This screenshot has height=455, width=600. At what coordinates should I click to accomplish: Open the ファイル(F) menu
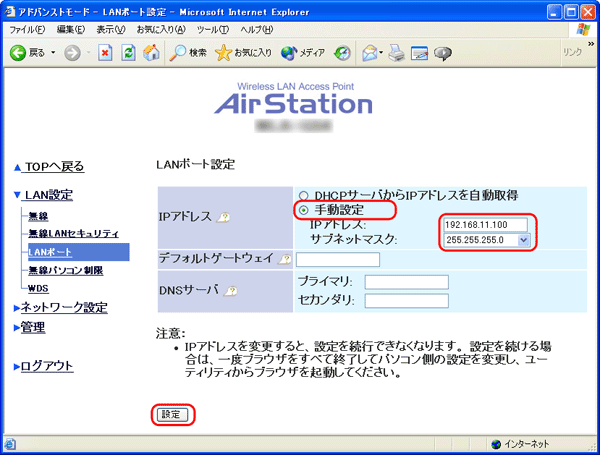[27, 29]
